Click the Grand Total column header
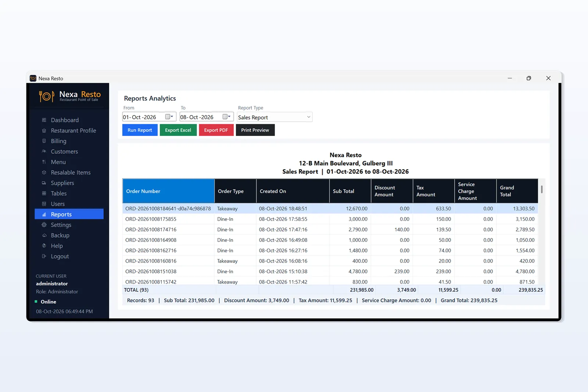This screenshot has height=392, width=588. pyautogui.click(x=517, y=191)
